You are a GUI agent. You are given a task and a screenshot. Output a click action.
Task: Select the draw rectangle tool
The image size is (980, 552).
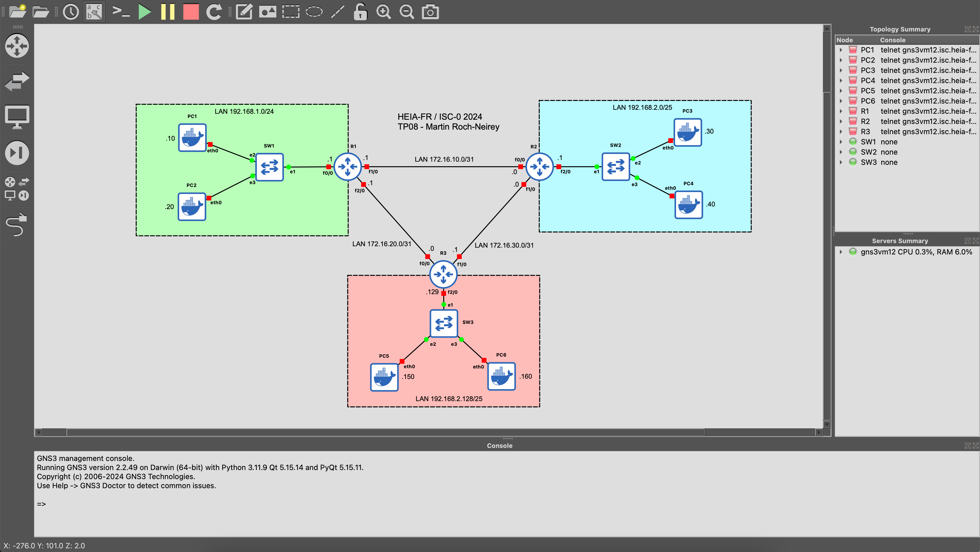pyautogui.click(x=291, y=11)
